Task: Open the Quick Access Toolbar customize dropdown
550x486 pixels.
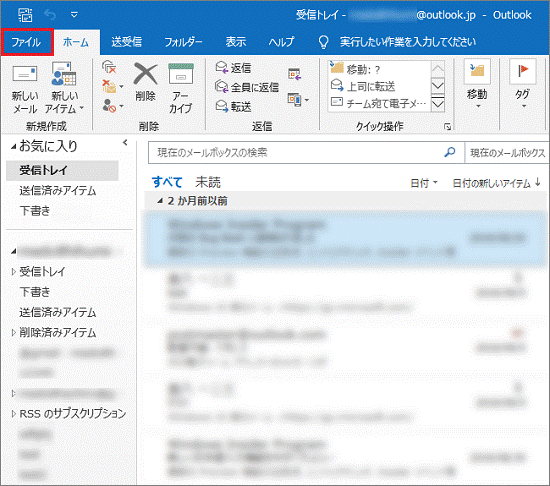Action: pyautogui.click(x=74, y=15)
